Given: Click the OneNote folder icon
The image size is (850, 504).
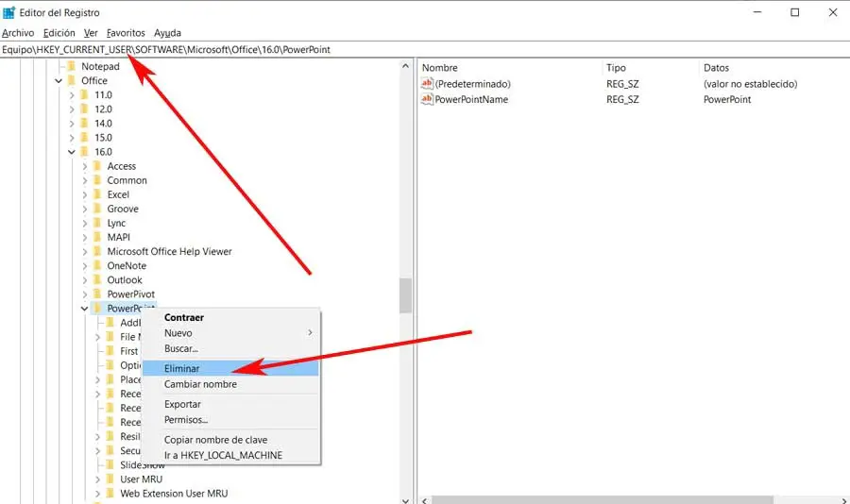Looking at the screenshot, I should click(97, 265).
